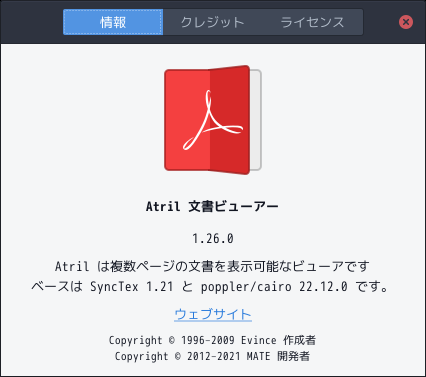Open the クレジット tab
Viewport: 426px width, 377px height.
point(213,22)
